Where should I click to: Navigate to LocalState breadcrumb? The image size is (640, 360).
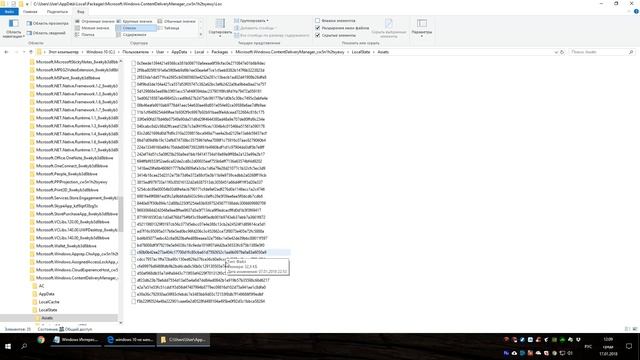361,52
